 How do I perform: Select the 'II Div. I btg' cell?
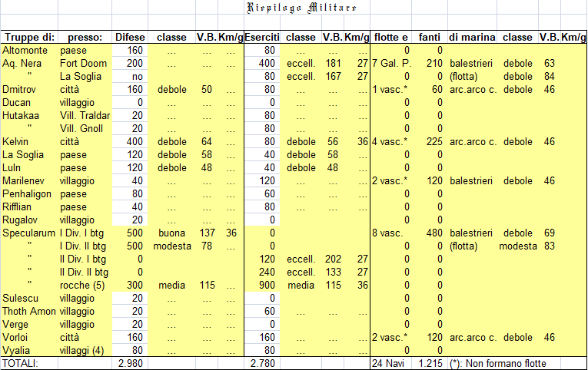[x=83, y=259]
